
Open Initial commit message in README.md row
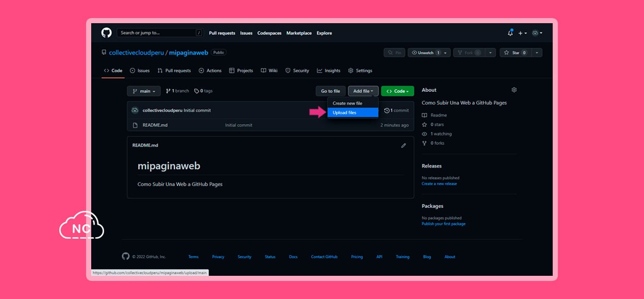(239, 125)
